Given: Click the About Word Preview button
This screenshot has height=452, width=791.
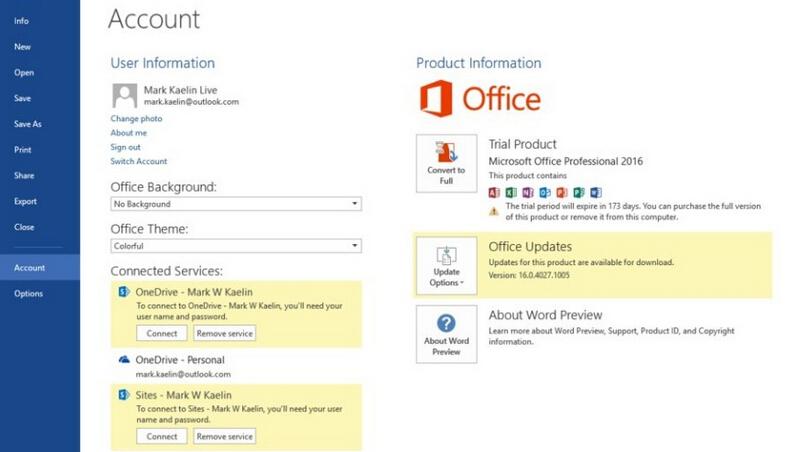Looking at the screenshot, I should 446,334.
